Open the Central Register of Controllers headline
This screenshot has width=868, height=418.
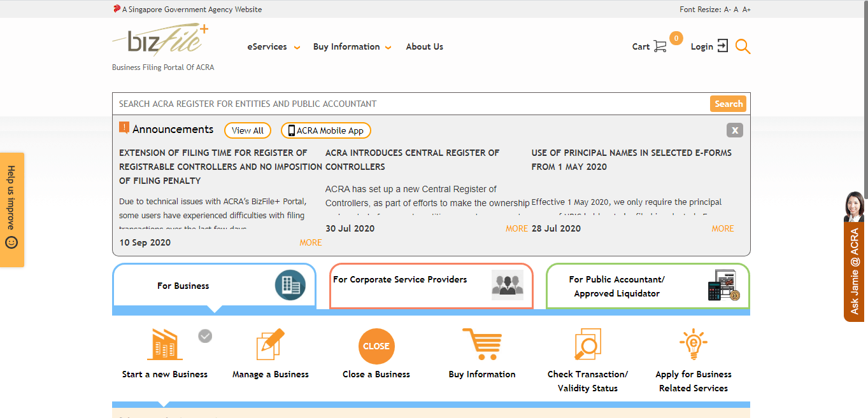pos(412,160)
